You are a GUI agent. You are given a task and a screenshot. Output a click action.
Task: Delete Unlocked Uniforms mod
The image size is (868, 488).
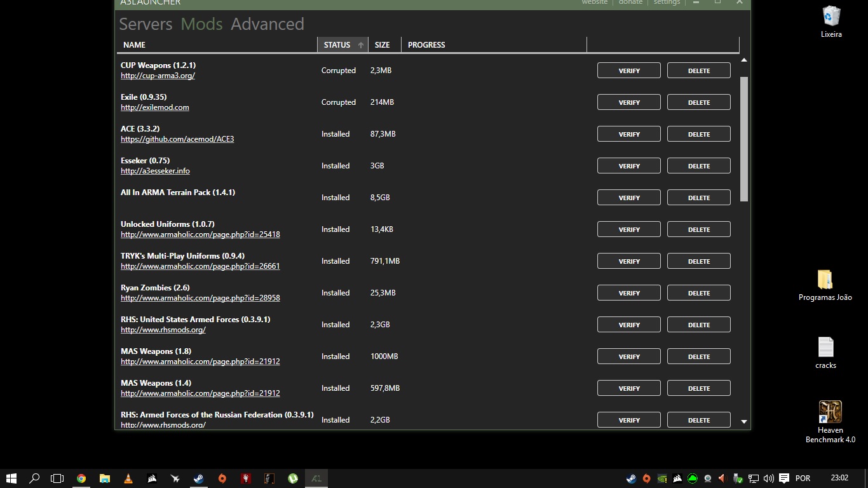pyautogui.click(x=699, y=229)
